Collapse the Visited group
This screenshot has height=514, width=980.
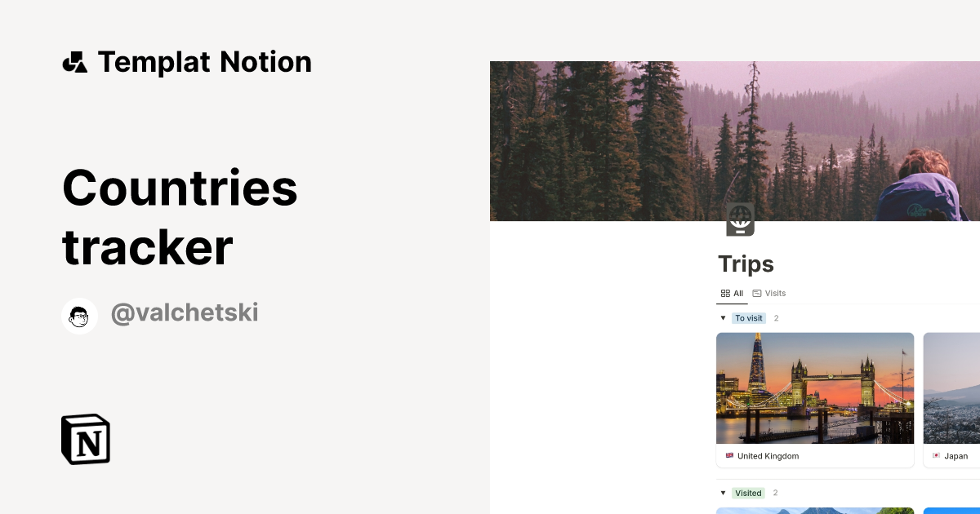[x=722, y=493]
